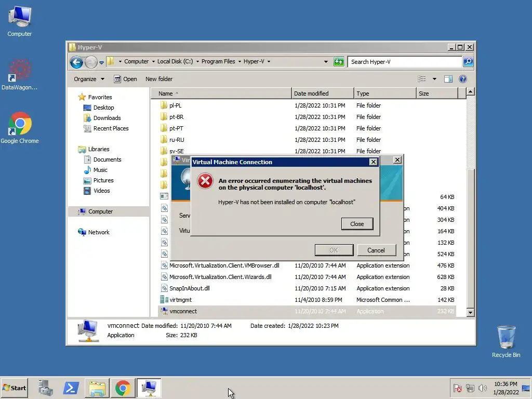This screenshot has height=399, width=532.
Task: Select Microsoft.Virtualization.Client.Wizards.dll file
Action: (x=307, y=277)
